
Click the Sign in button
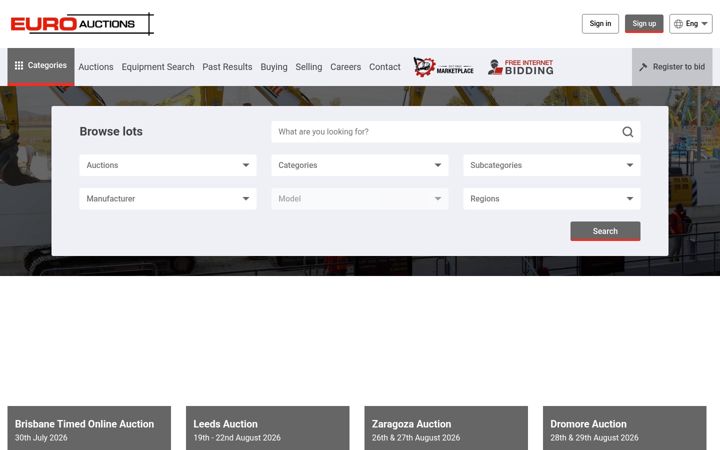pos(600,24)
